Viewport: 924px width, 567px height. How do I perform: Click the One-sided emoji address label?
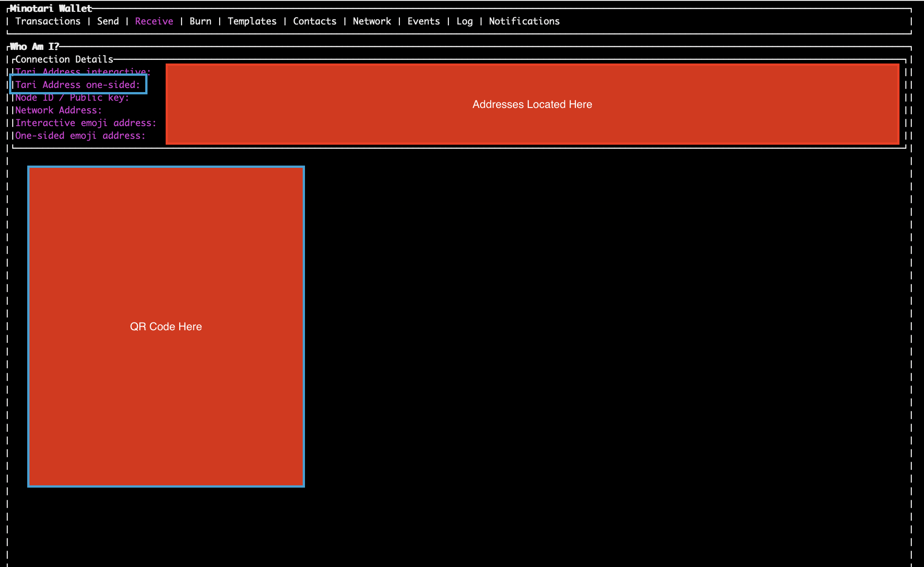tap(80, 136)
